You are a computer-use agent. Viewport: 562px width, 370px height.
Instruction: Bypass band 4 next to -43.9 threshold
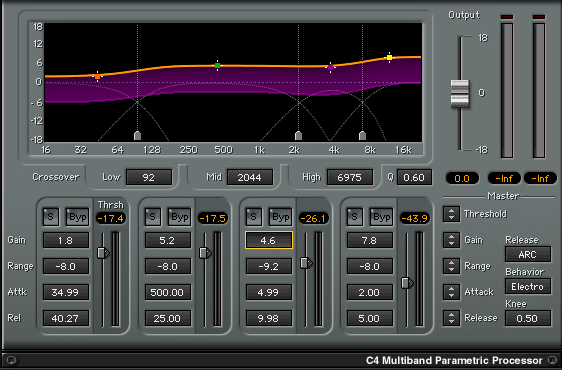(381, 217)
